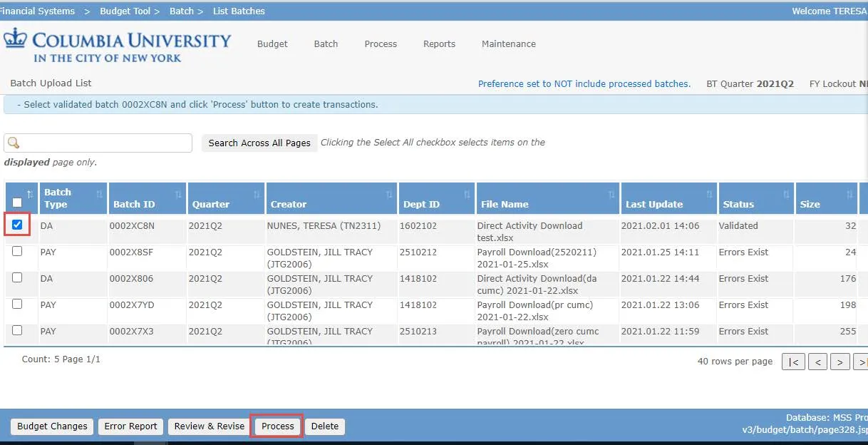The height and width of the screenshot is (445, 868).
Task: Uncheck batch 0002XC8N checkbox
Action: [17, 225]
